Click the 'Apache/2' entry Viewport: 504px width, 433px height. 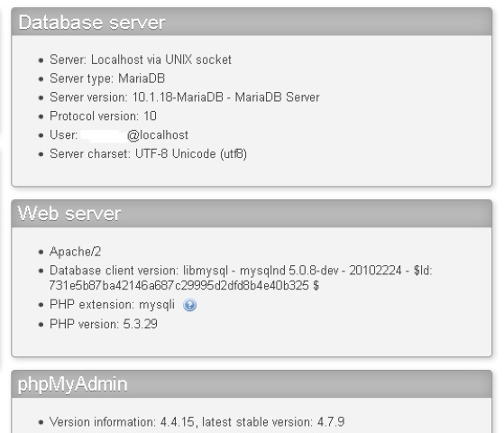75,252
